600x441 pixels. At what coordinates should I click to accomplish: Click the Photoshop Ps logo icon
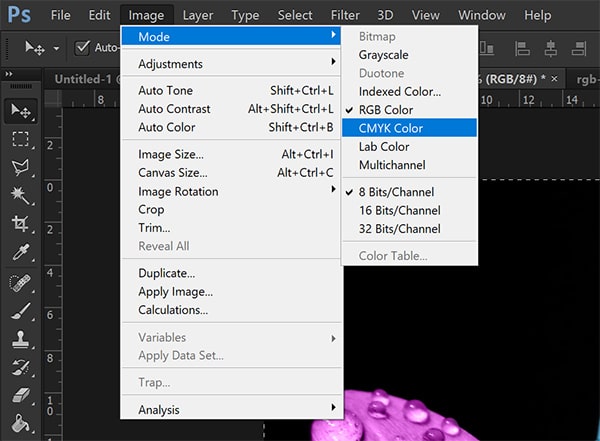[19, 15]
